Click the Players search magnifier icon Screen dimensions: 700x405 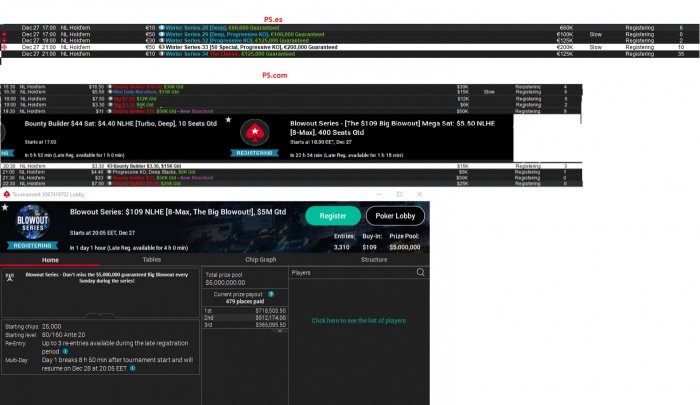pyautogui.click(x=421, y=272)
